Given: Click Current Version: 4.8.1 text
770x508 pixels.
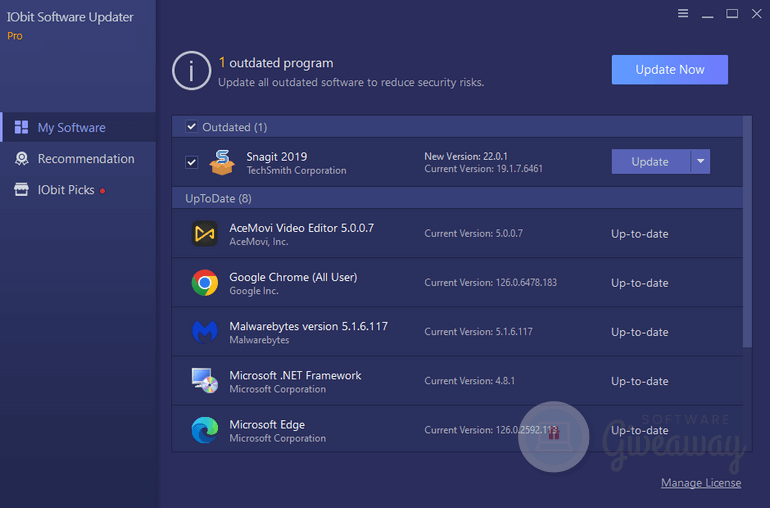Looking at the screenshot, I should [469, 381].
